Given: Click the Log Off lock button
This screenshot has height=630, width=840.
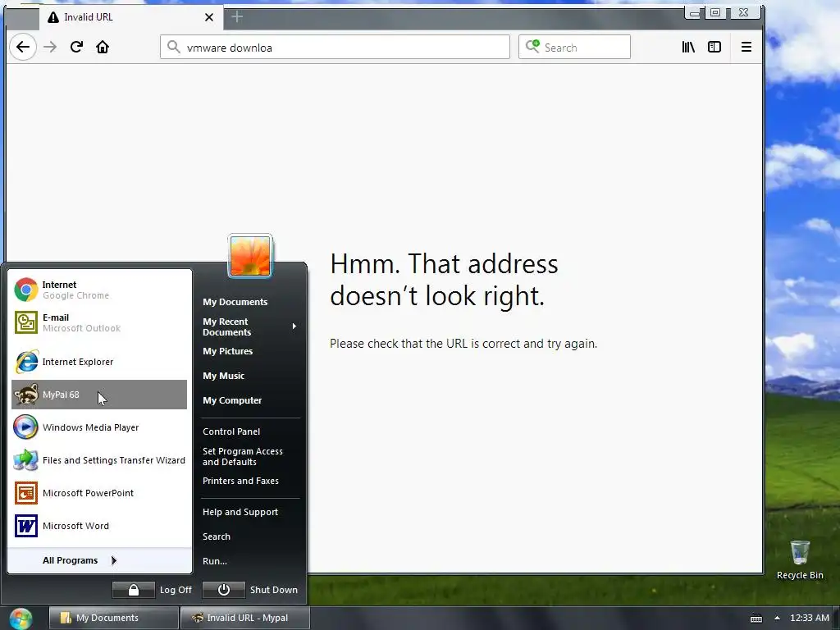Looking at the screenshot, I should [x=134, y=590].
